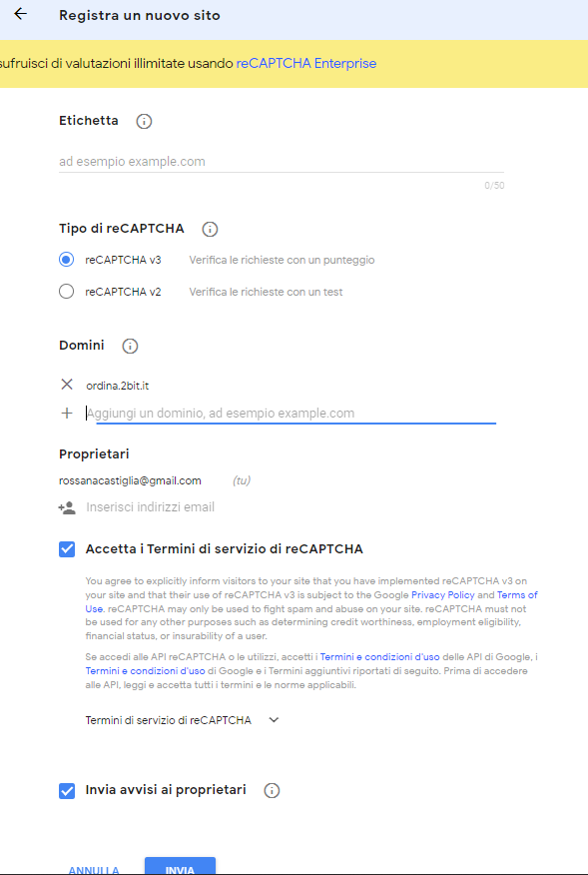Click the Aggiungi un dominio input

291,414
